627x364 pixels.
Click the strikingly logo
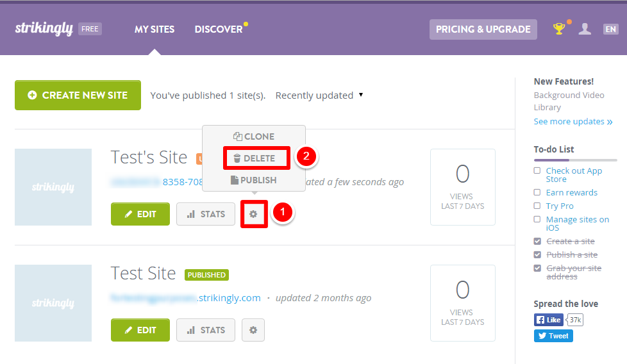44,29
